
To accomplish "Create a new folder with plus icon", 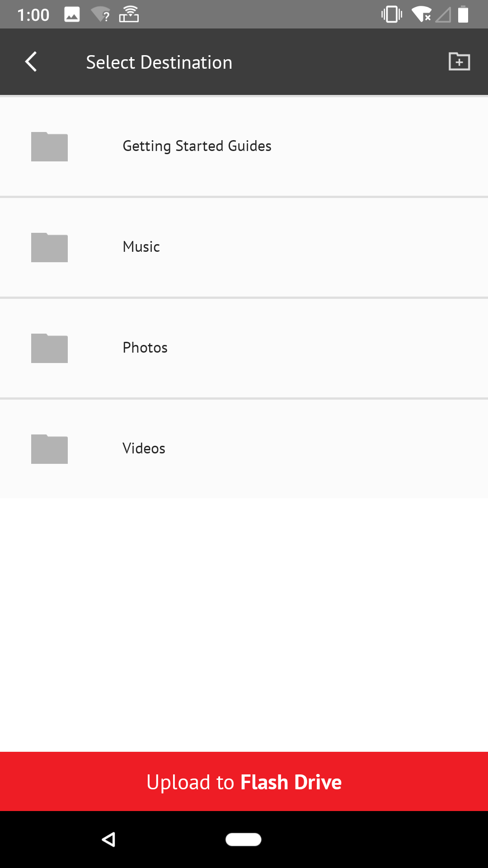I will (459, 61).
